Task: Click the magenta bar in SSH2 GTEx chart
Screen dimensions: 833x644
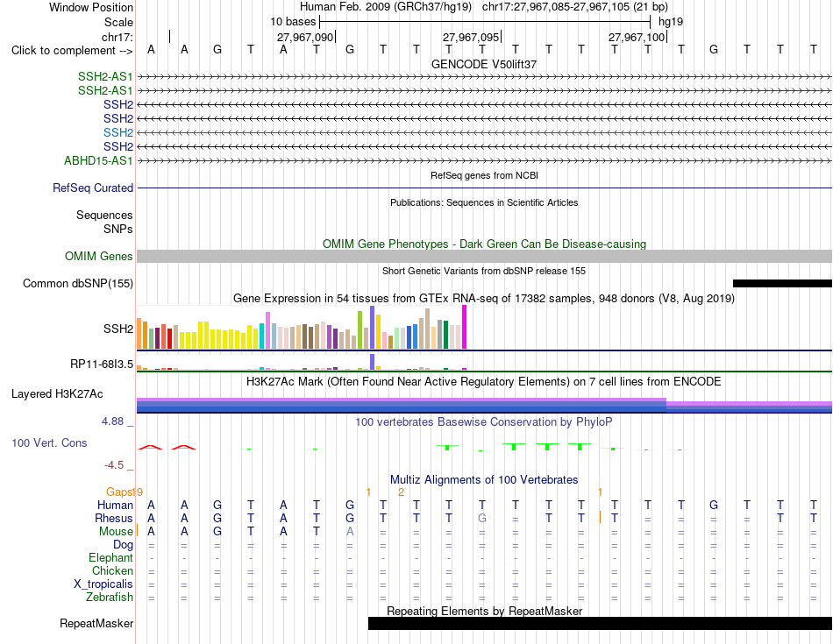Action: click(x=465, y=327)
